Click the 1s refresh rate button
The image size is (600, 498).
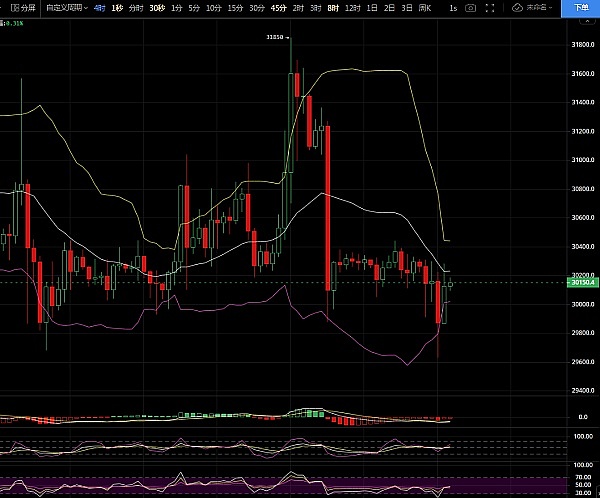click(454, 8)
